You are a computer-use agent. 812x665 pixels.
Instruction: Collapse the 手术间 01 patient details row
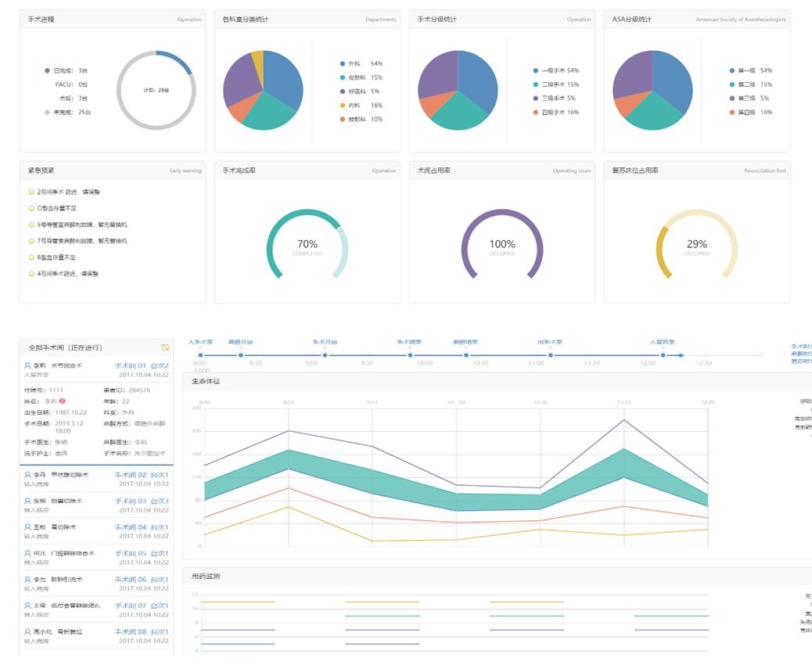click(96, 370)
